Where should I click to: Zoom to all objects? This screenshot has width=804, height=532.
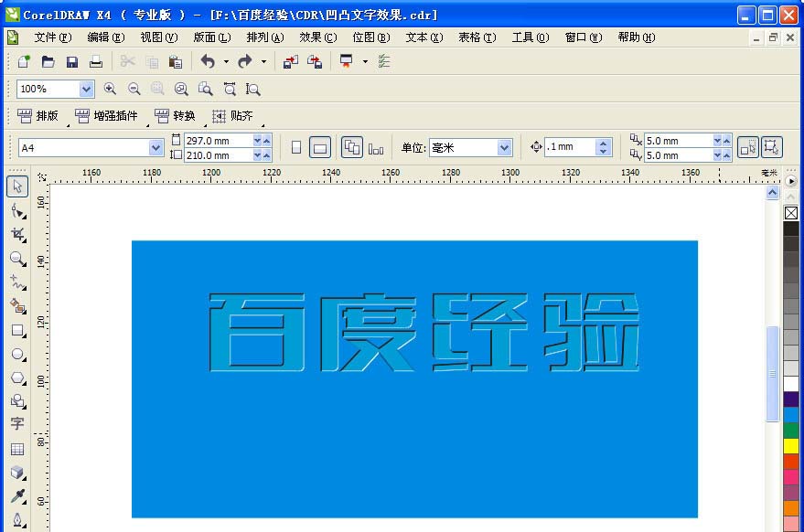(x=181, y=89)
